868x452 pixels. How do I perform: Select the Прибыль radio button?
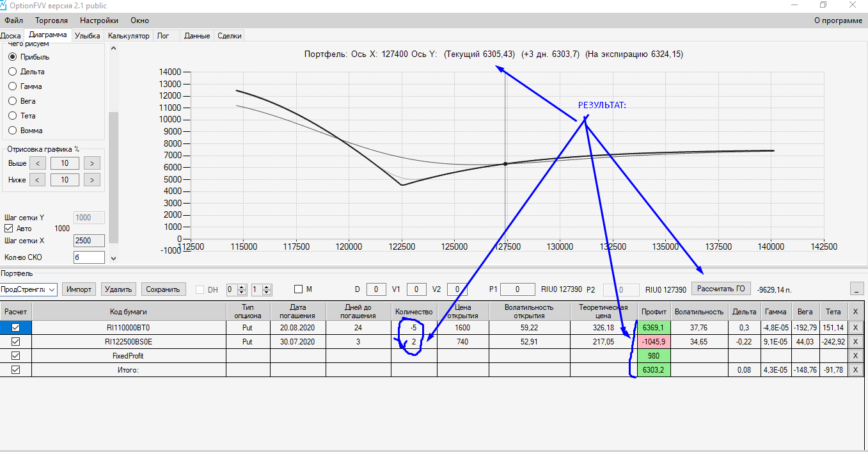coord(13,57)
